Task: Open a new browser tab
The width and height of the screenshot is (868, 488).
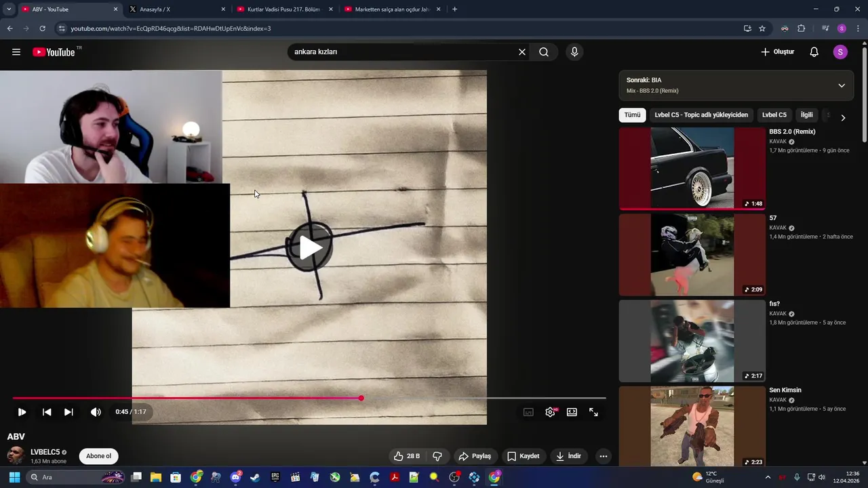Action: tap(454, 9)
